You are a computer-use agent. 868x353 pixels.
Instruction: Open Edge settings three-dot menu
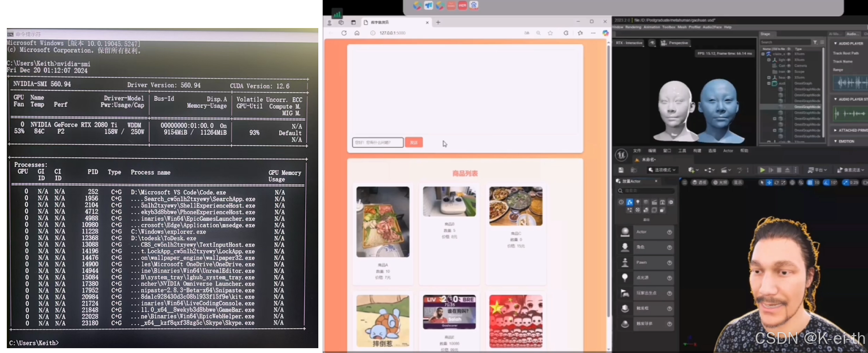[x=593, y=33]
